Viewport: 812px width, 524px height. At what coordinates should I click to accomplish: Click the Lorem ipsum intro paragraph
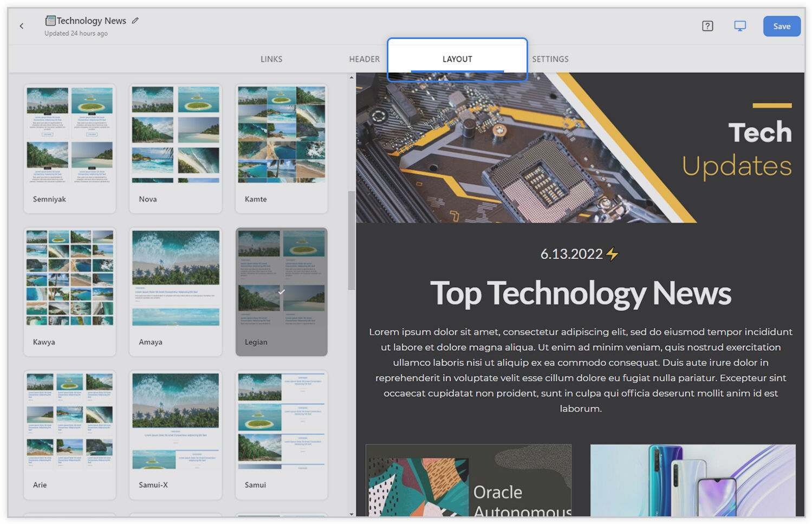pyautogui.click(x=581, y=370)
